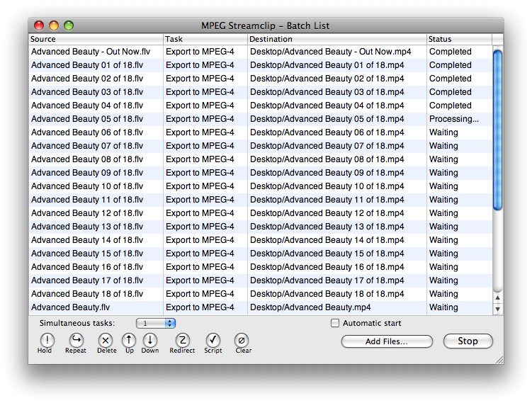Select source Advanced Beauty 13 of 18.flv
Image resolution: width=532 pixels, height=403 pixels.
click(87, 227)
